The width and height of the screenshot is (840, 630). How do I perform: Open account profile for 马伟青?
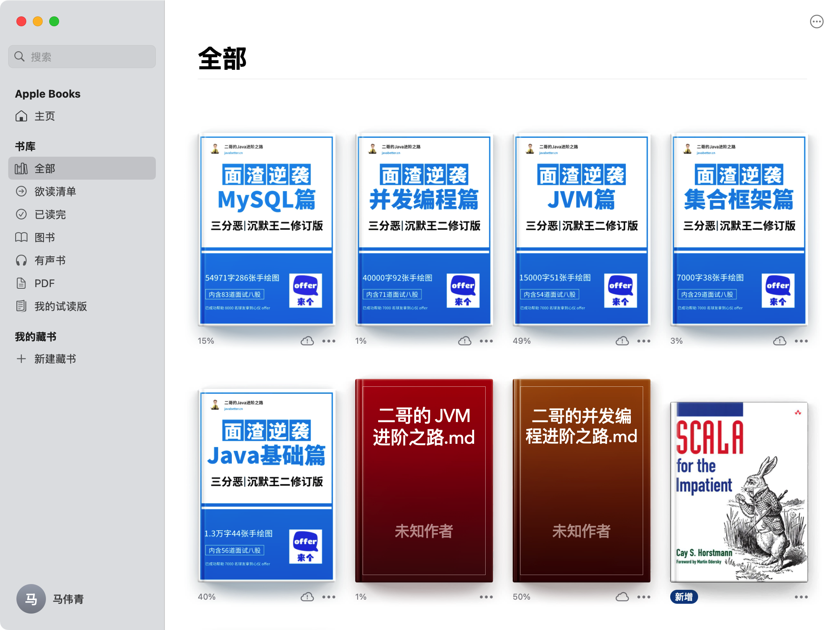(50, 599)
